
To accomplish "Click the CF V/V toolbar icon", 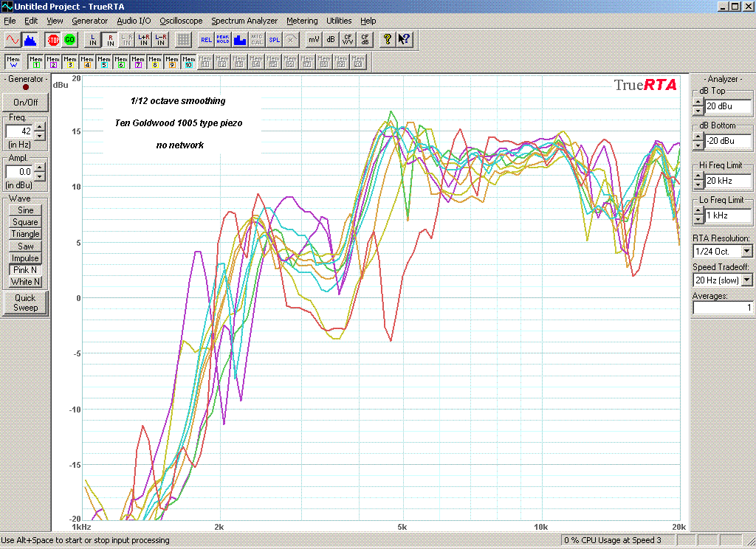I will point(348,40).
